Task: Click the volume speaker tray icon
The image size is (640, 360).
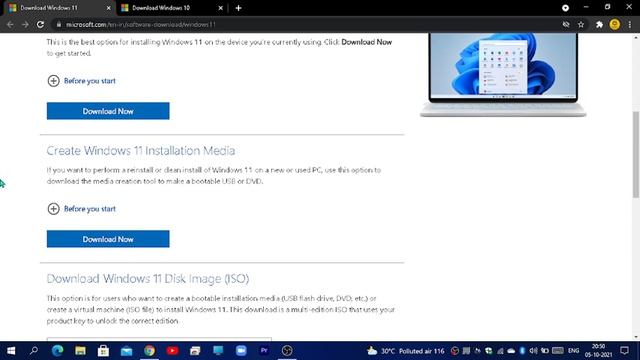Action: pos(533,351)
